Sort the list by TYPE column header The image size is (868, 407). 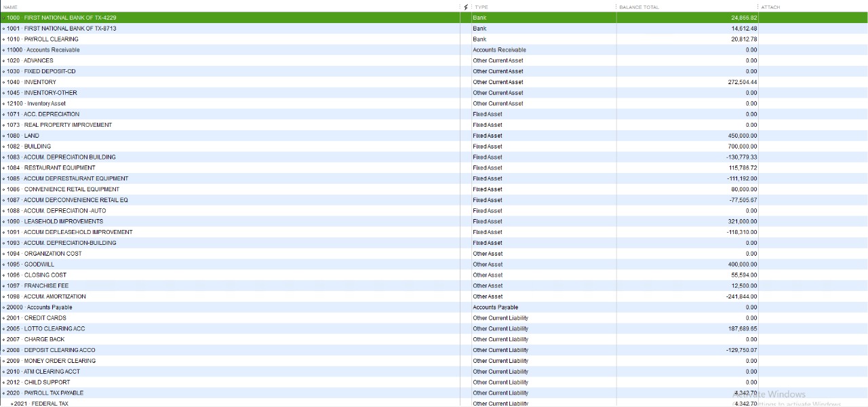click(x=481, y=7)
